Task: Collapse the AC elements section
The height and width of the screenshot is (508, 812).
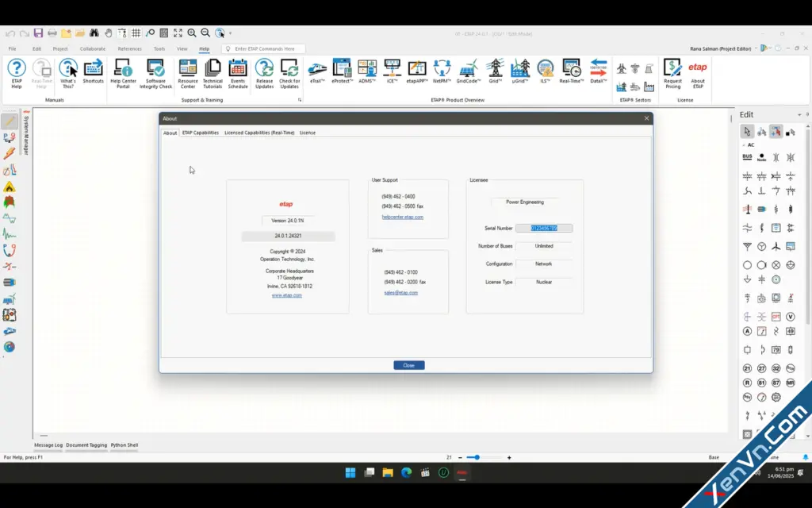Action: pos(744,145)
